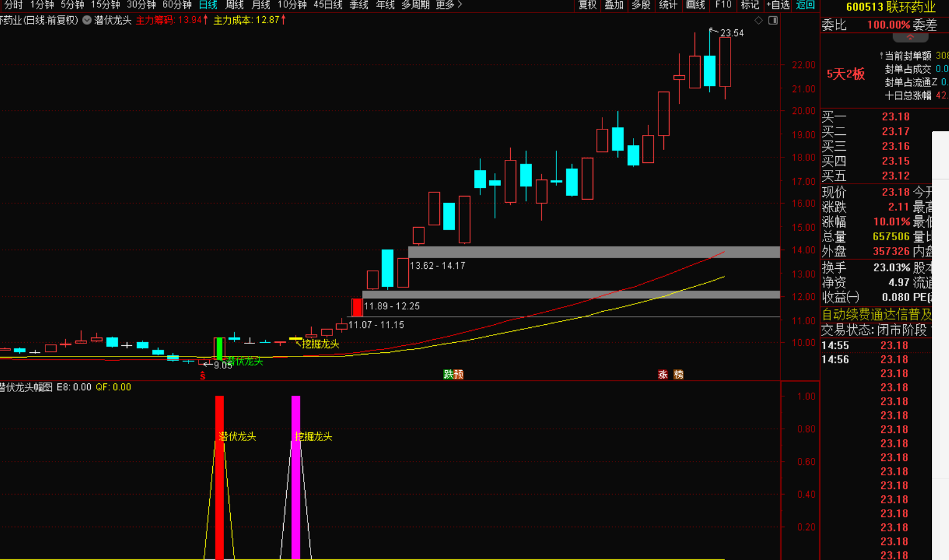Viewport: 949px width, 560px height.
Task: Select the 画线 drawing tool
Action: [695, 5]
